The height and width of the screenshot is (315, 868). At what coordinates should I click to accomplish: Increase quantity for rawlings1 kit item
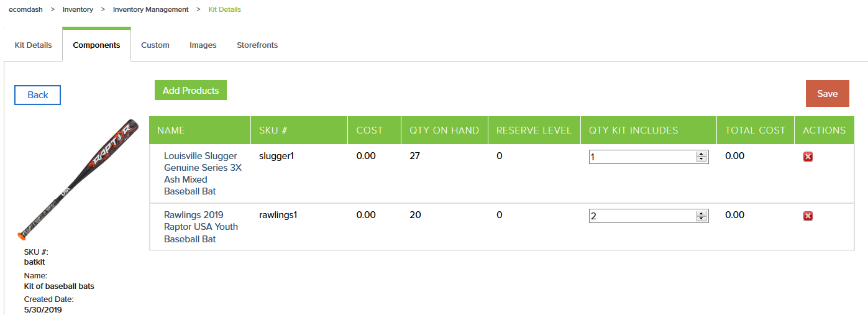point(702,213)
